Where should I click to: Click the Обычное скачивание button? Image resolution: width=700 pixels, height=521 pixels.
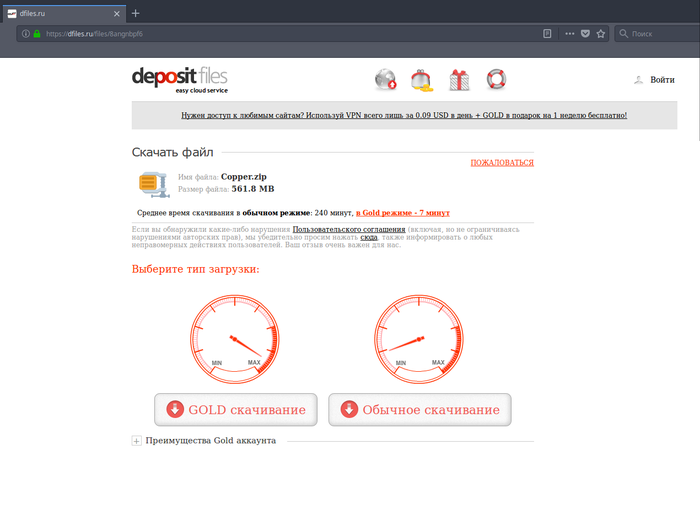click(420, 409)
